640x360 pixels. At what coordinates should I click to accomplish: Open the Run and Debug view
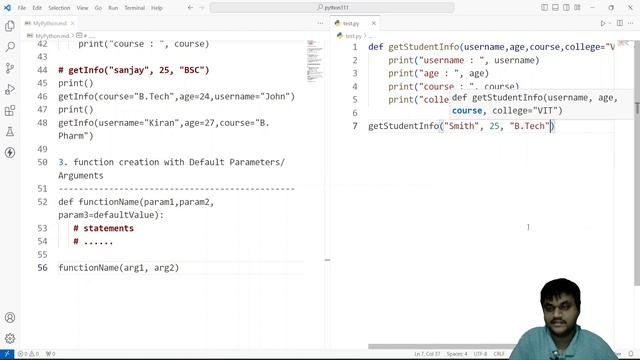point(10,89)
